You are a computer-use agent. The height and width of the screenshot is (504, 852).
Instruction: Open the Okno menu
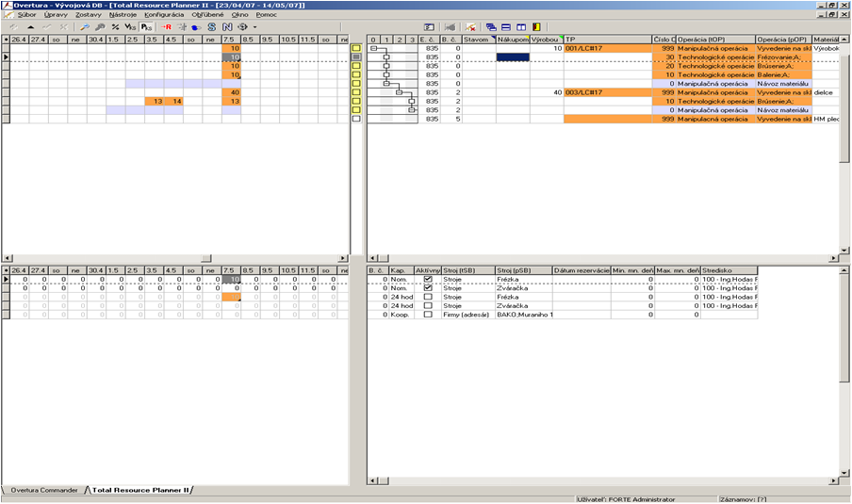[239, 15]
